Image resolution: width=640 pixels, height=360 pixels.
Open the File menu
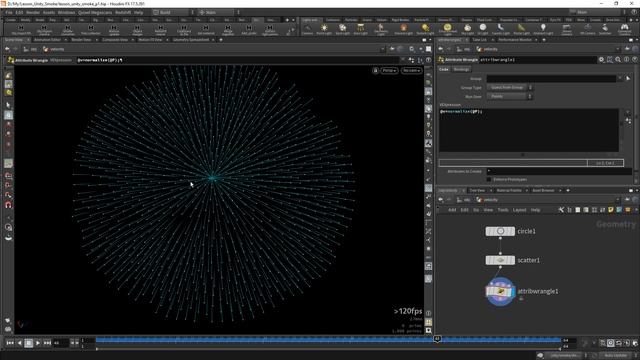point(9,12)
